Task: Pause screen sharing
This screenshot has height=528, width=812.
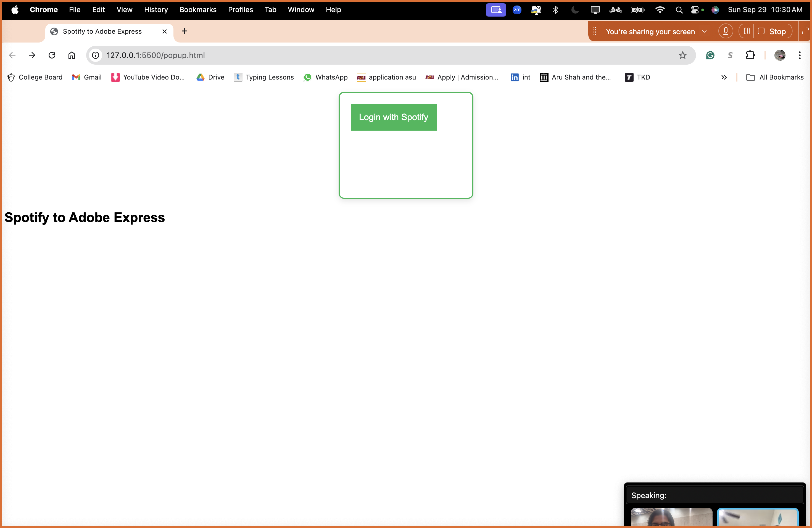Action: coord(747,31)
